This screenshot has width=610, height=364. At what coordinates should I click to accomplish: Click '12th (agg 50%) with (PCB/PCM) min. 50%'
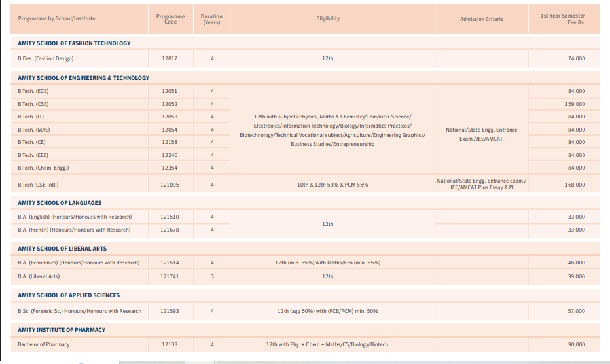328,312
